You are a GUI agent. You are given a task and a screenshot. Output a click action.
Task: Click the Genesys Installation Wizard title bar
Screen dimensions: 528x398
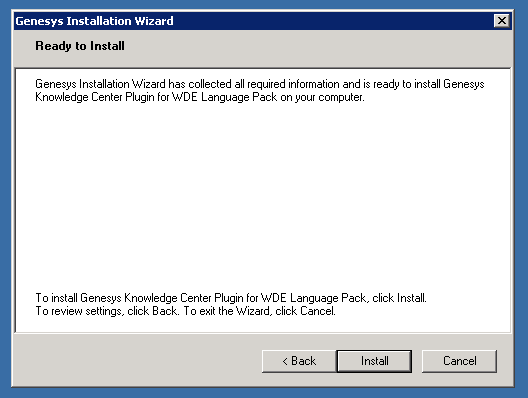pos(263,21)
